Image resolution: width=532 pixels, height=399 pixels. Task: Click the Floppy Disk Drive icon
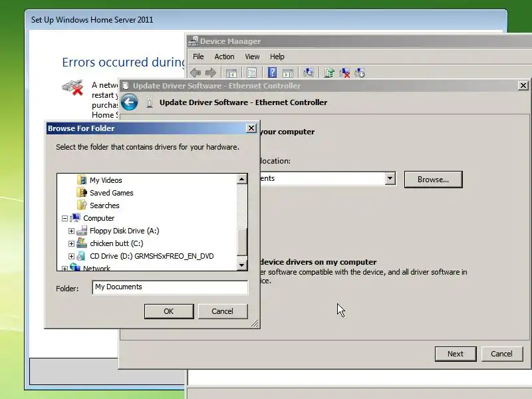click(x=82, y=231)
